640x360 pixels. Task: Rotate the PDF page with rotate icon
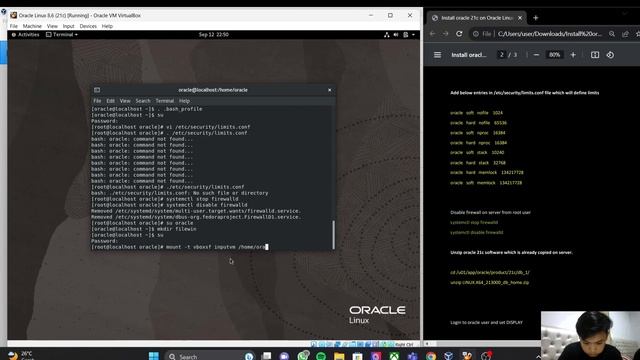click(610, 55)
